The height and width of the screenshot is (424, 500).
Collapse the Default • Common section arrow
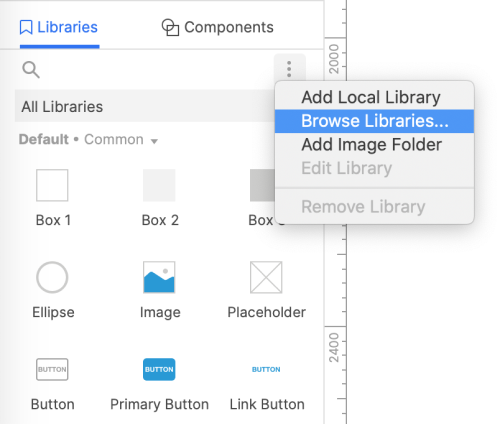pos(154,141)
